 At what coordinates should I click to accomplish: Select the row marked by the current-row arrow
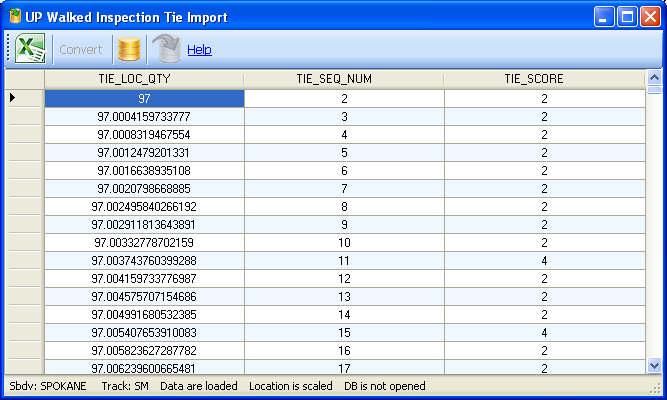pyautogui.click(x=24, y=98)
